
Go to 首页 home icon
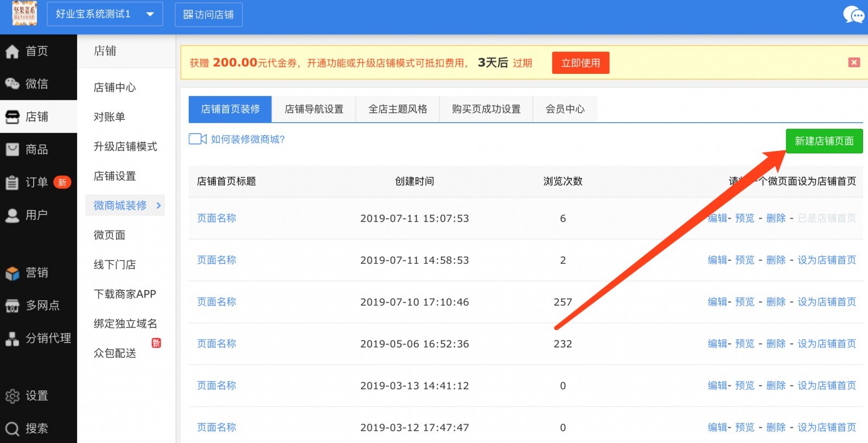[x=12, y=52]
